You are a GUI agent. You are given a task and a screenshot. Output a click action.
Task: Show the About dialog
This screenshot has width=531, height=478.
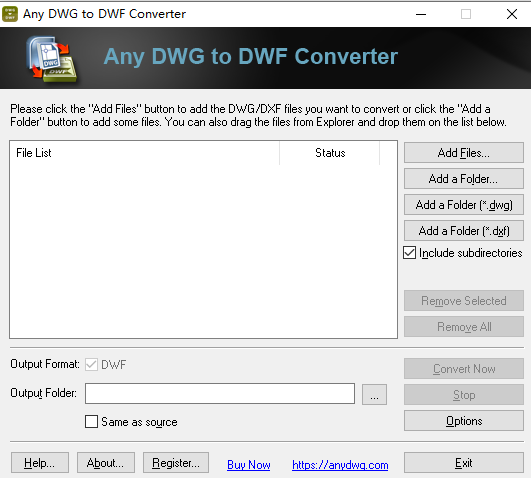pos(106,462)
